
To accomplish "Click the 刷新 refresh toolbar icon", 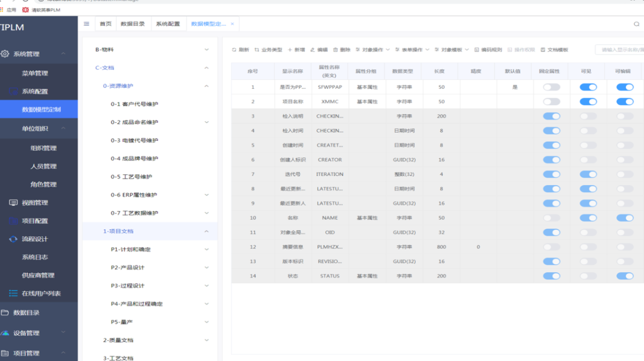I will click(x=234, y=50).
